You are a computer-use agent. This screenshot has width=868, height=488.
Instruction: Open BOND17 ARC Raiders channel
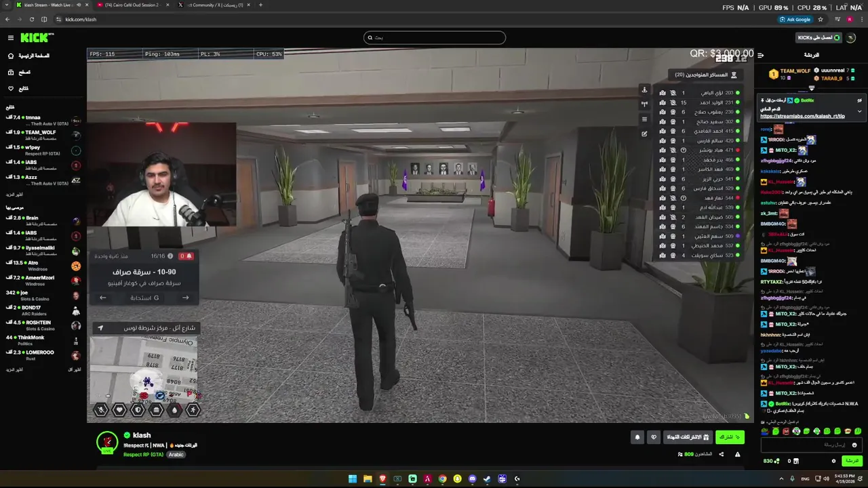point(43,310)
